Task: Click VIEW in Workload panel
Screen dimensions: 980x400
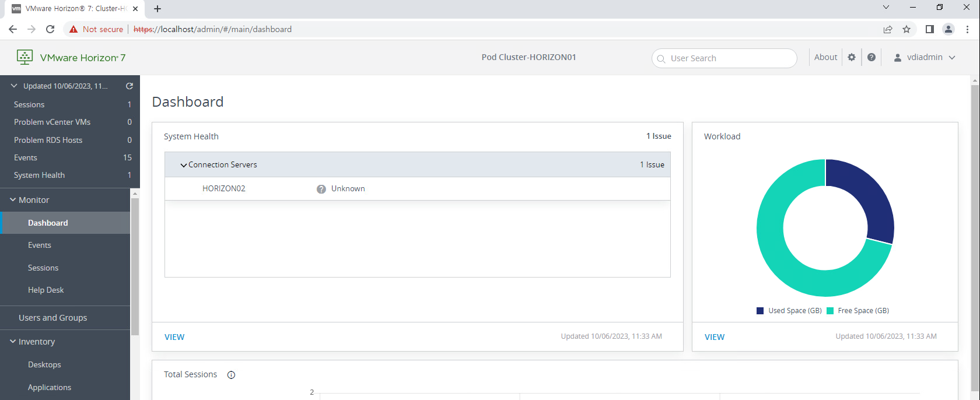Action: coord(715,337)
